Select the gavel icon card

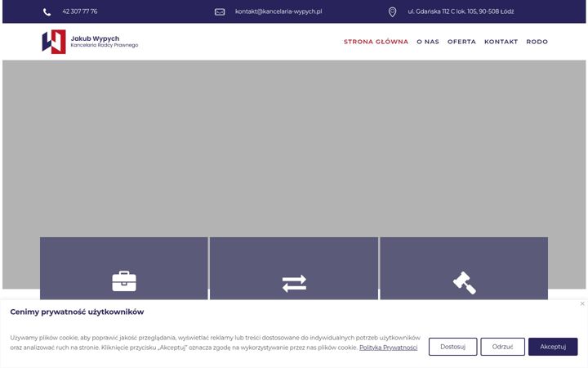pos(464,268)
